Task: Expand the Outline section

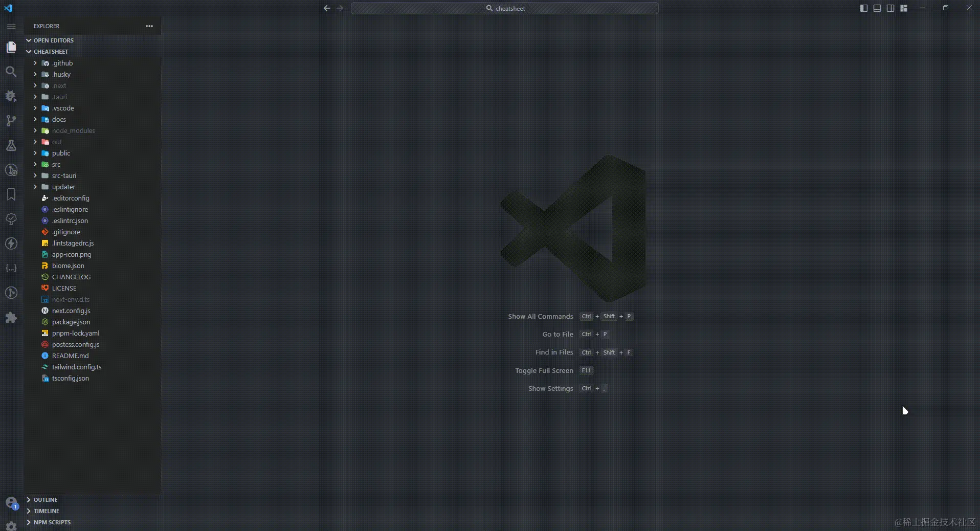Action: click(92, 500)
